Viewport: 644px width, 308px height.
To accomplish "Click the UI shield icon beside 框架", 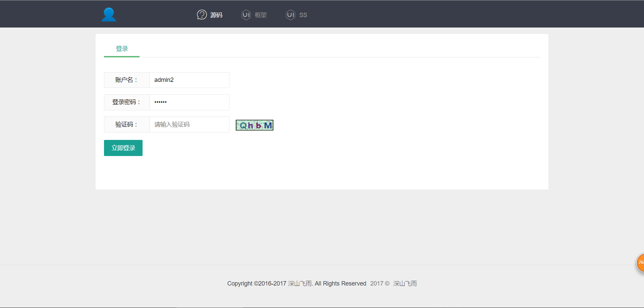I will coord(246,15).
